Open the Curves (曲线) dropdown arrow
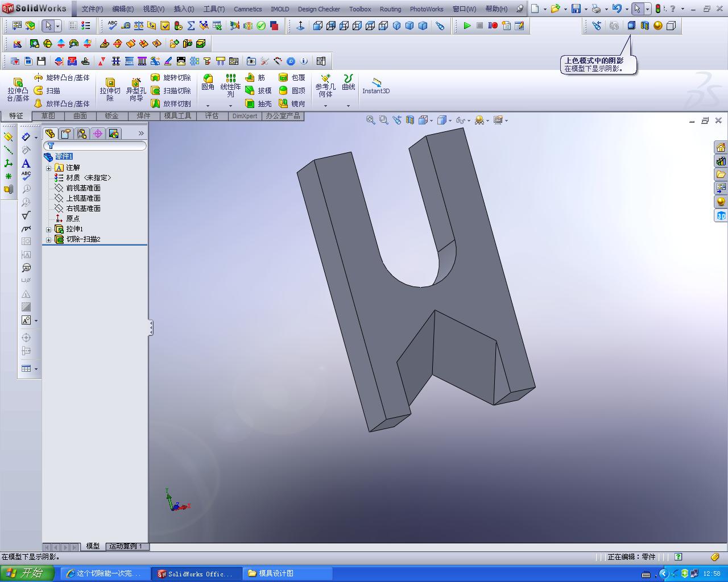Image resolution: width=728 pixels, height=582 pixels. click(348, 105)
